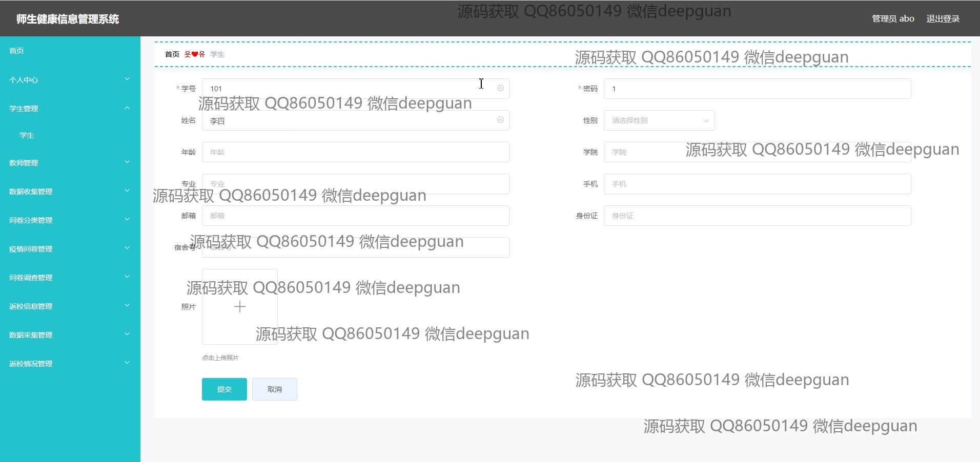
Task: Focus the 年龄 input field
Action: 355,152
